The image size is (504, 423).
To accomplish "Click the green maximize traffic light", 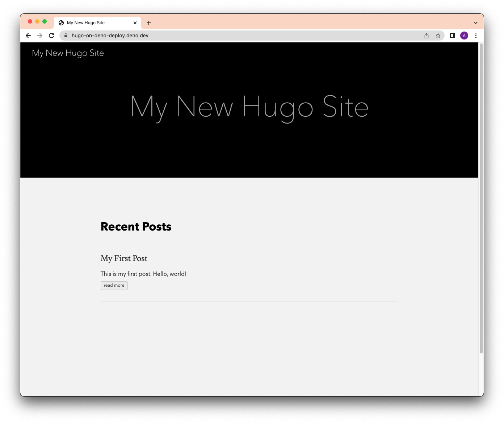I will 44,21.
